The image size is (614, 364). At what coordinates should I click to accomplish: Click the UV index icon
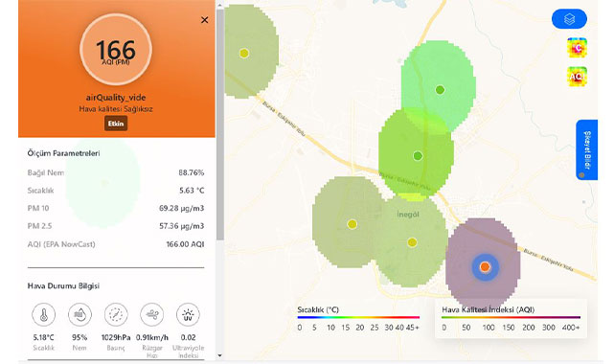click(188, 314)
